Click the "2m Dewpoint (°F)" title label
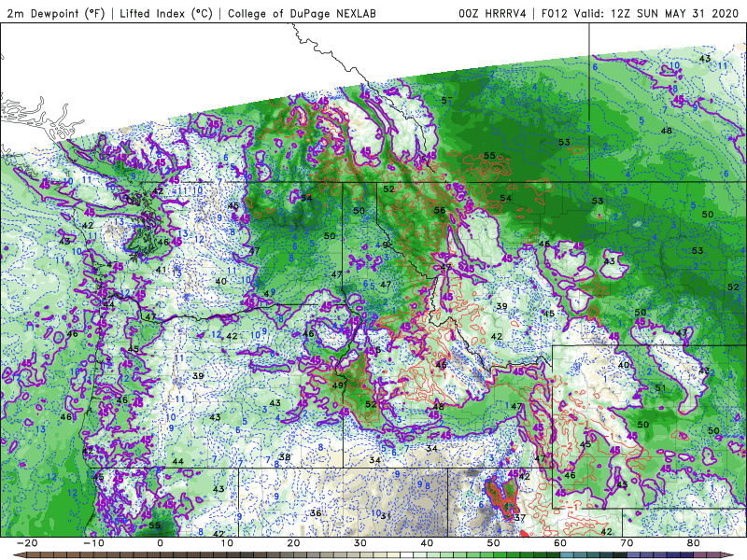Screen dimensions: 747x560 pos(56,13)
